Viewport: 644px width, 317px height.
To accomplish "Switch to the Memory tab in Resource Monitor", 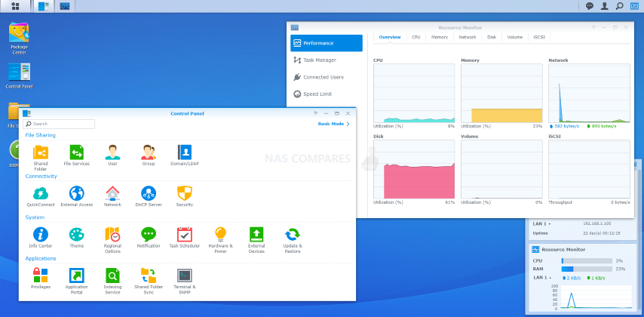I will click(440, 37).
